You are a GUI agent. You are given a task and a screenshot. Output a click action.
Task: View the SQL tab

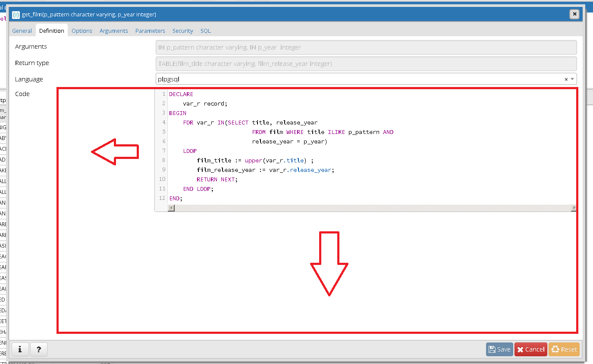[x=206, y=31]
